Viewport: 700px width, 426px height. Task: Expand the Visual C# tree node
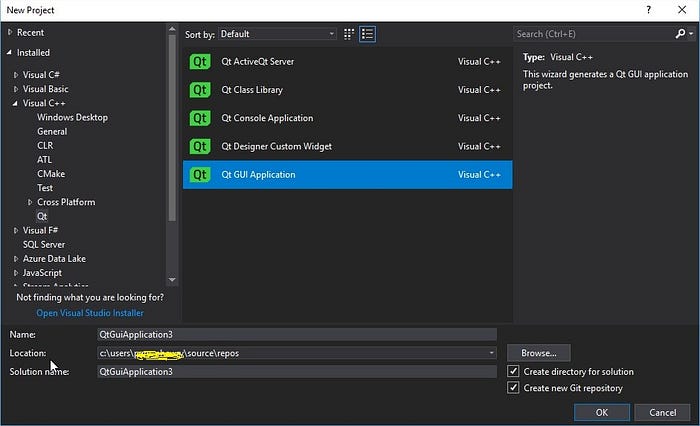pyautogui.click(x=16, y=75)
